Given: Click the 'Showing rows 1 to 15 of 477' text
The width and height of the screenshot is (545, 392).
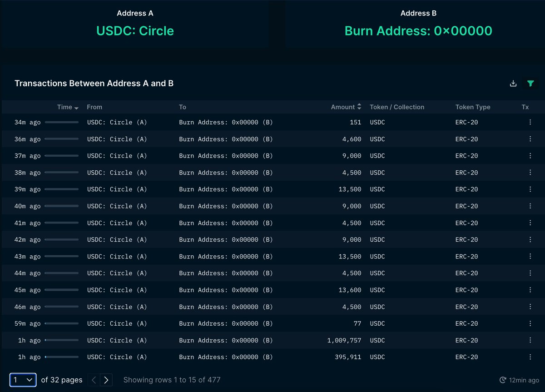Looking at the screenshot, I should coord(172,380).
